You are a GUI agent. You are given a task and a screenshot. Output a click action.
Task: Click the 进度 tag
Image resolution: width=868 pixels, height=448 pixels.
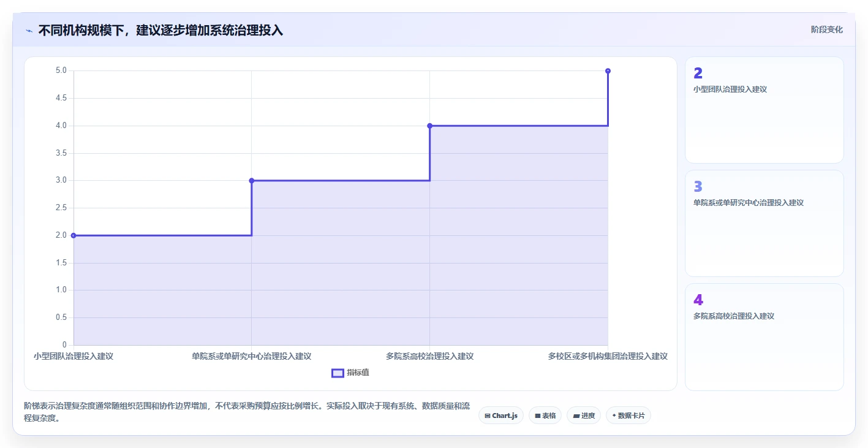point(584,416)
